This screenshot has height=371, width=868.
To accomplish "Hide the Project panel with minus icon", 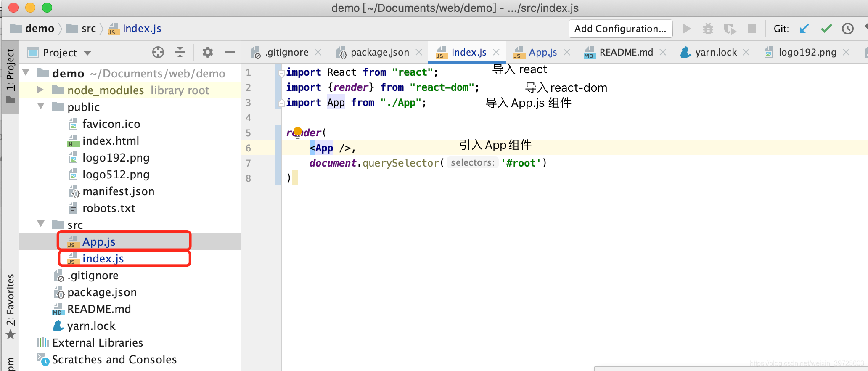I will (x=230, y=52).
